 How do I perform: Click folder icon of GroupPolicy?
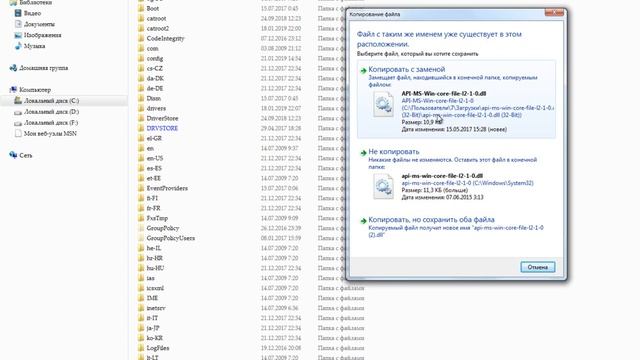click(141, 228)
